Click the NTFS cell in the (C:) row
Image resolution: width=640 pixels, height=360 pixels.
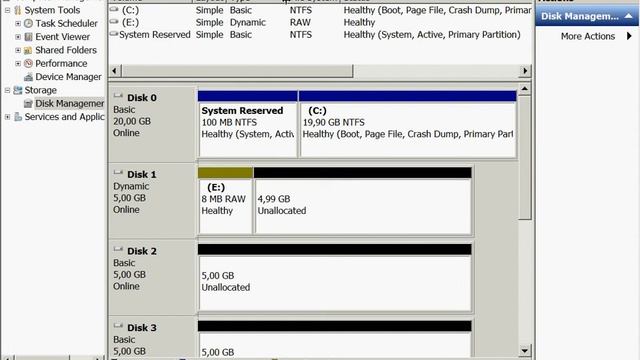[301, 10]
